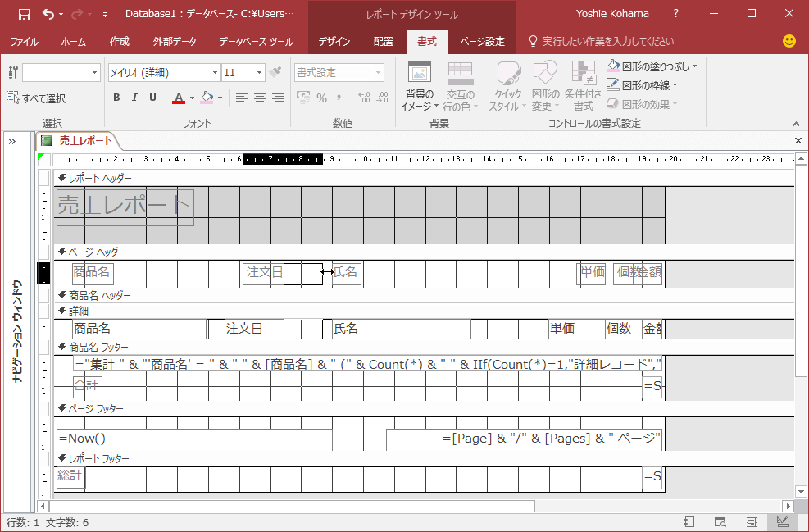Click the green report selector corner box

pos(45,159)
